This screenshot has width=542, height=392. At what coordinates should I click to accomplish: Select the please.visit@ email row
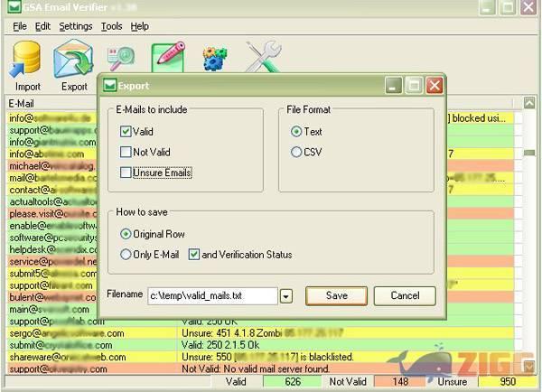[51, 214]
